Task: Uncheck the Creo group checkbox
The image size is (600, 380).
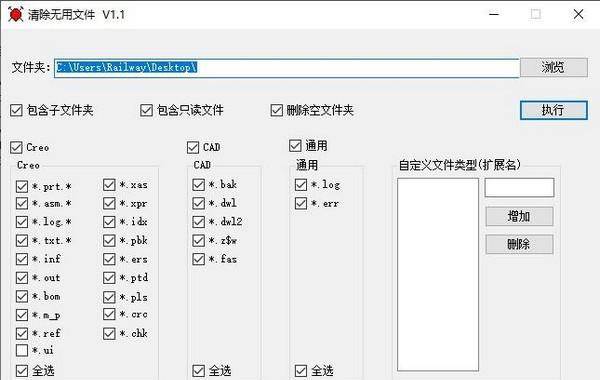Action: (16, 147)
